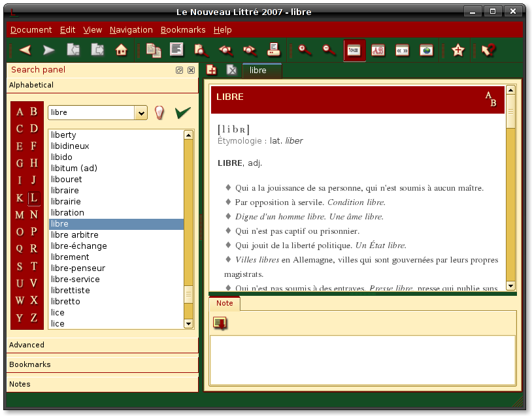
Task: Close the current tab with the X page icon
Action: [x=231, y=70]
